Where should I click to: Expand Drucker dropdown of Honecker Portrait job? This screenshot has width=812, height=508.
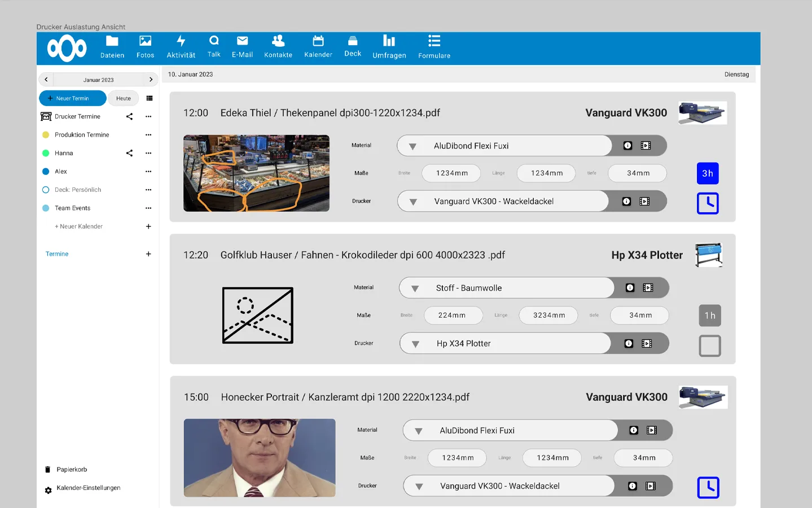click(x=419, y=487)
